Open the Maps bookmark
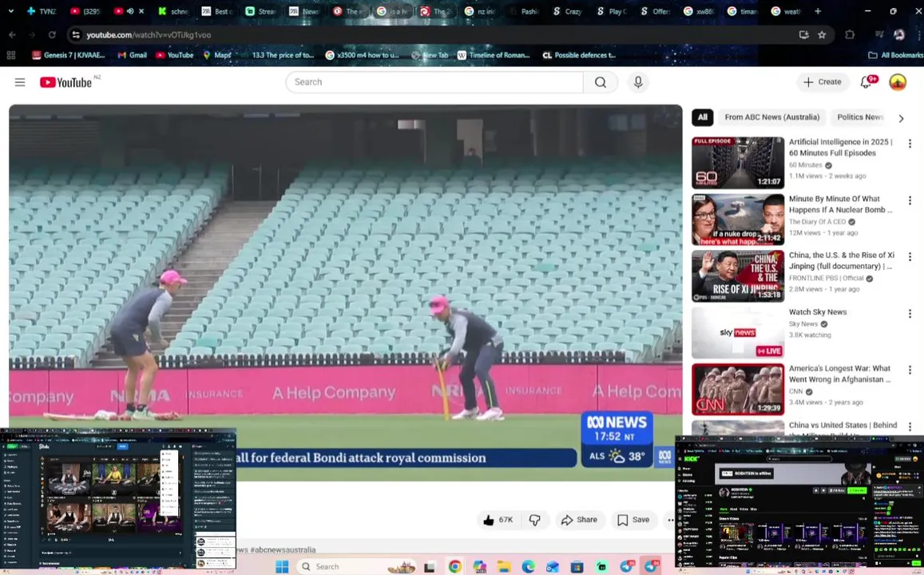Viewport: 924px width, 575px height. tap(217, 55)
